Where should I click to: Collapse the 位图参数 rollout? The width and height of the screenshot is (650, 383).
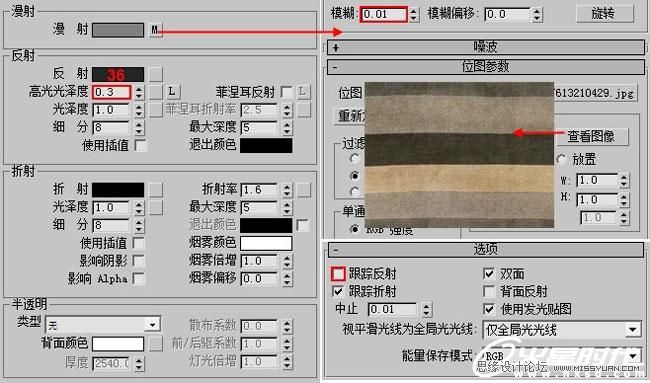(x=485, y=67)
